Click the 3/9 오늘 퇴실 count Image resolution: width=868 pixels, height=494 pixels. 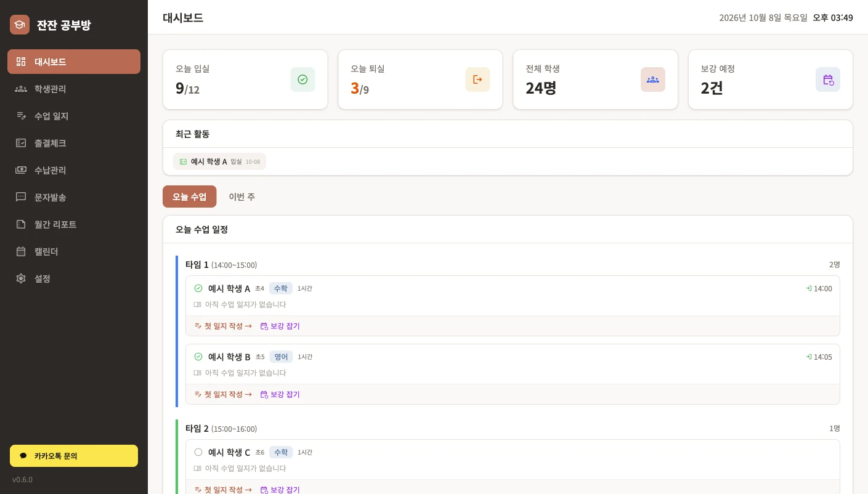360,88
